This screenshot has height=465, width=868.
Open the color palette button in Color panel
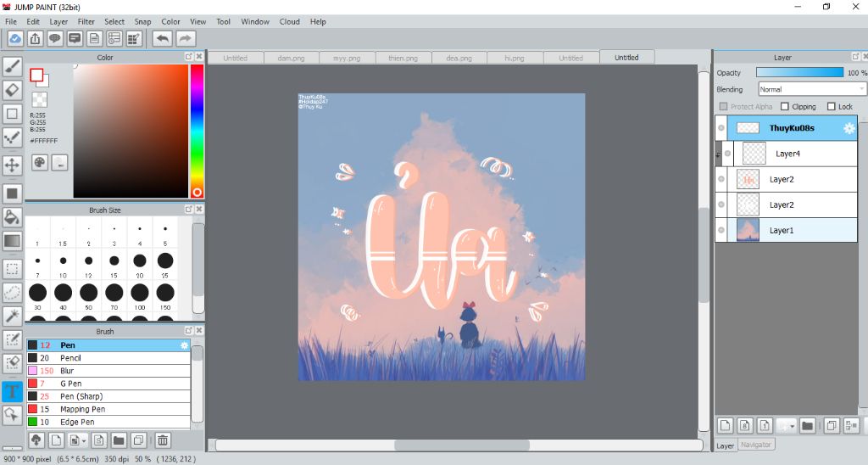(40, 162)
